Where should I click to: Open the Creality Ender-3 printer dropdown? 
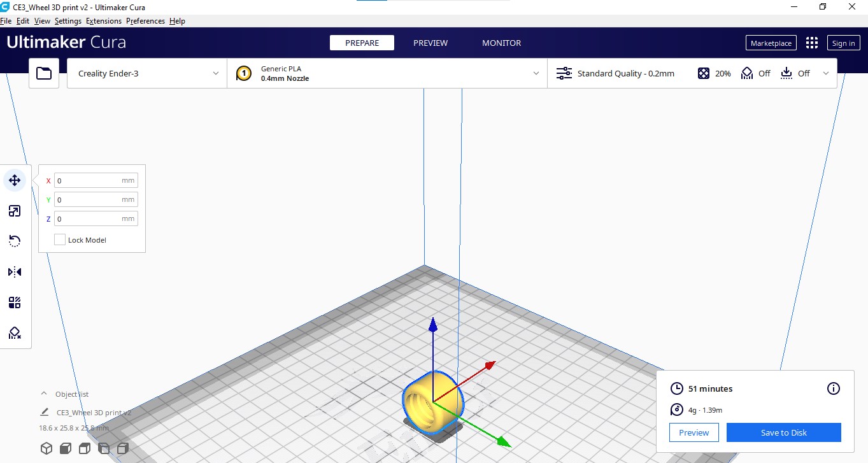(x=147, y=73)
